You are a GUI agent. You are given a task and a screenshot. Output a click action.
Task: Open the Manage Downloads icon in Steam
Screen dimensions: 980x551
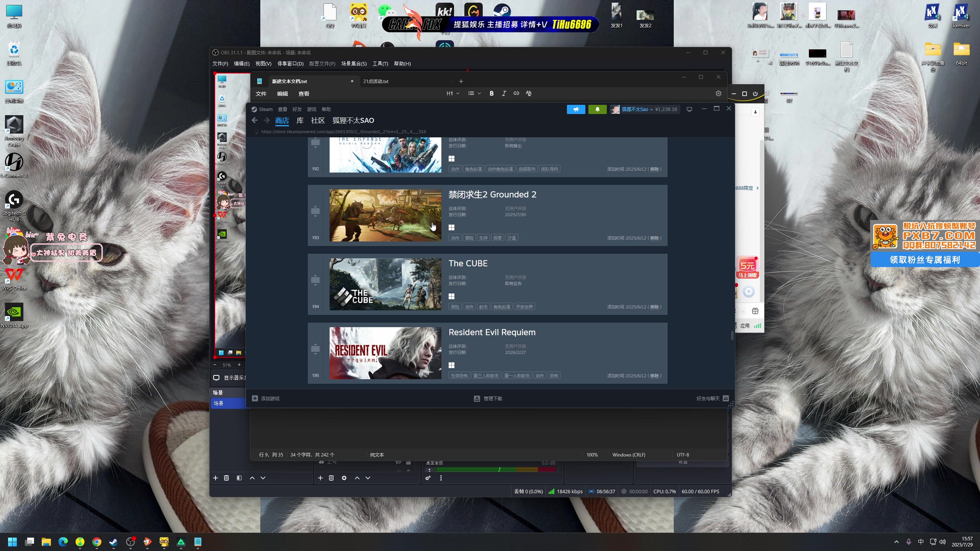pos(477,398)
